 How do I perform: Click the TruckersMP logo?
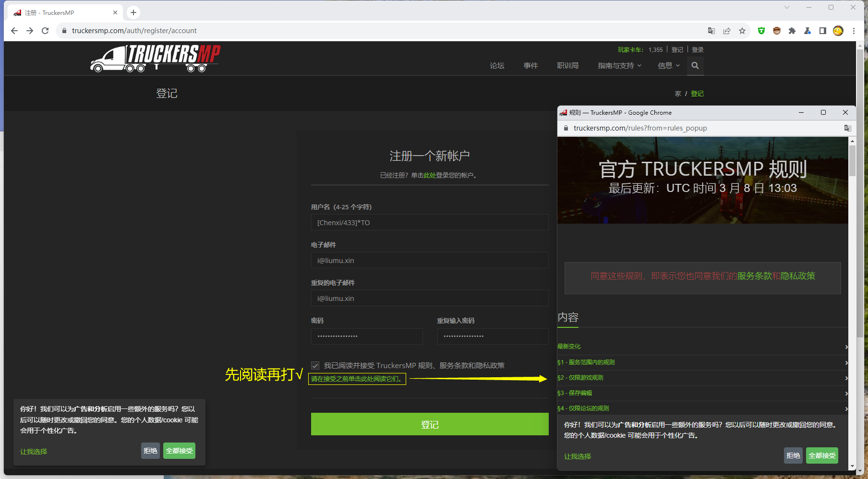[156, 58]
